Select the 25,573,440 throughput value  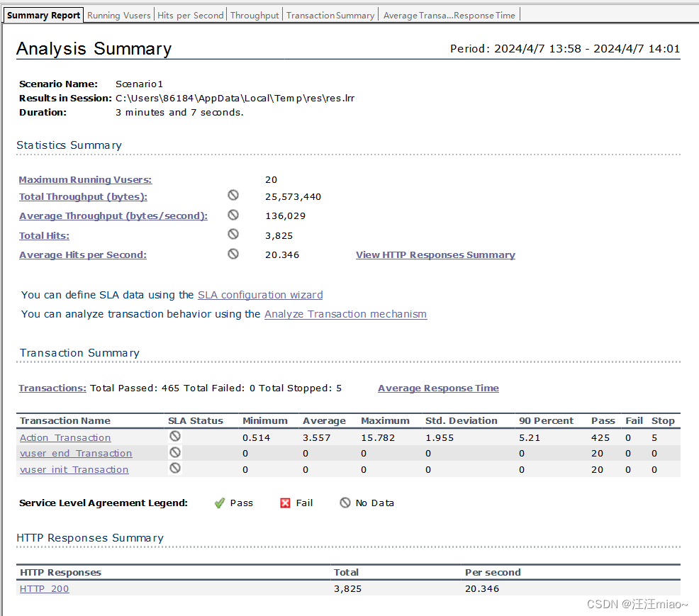293,197
